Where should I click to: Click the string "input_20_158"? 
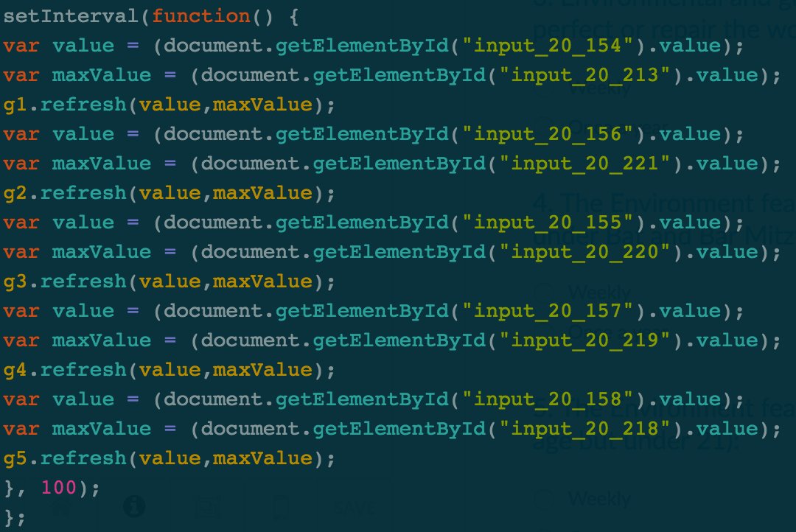tap(547, 399)
